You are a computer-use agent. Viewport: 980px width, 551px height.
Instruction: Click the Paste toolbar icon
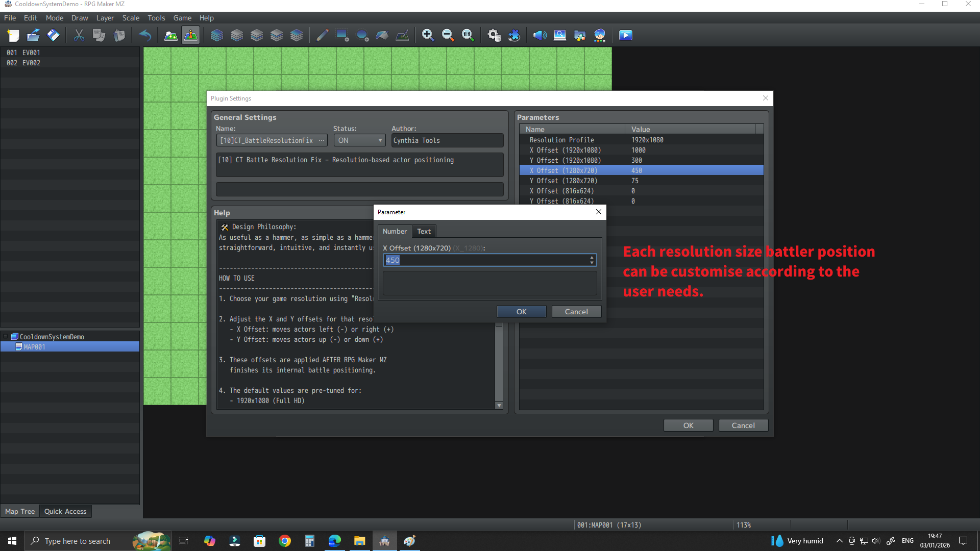119,35
